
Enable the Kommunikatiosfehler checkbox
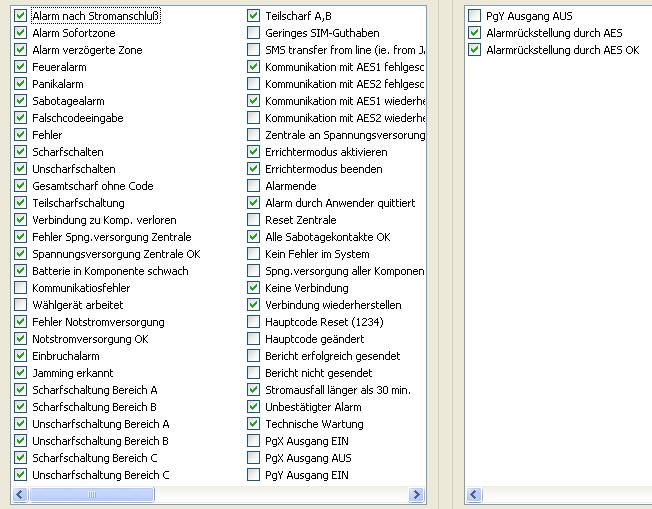tap(21, 288)
